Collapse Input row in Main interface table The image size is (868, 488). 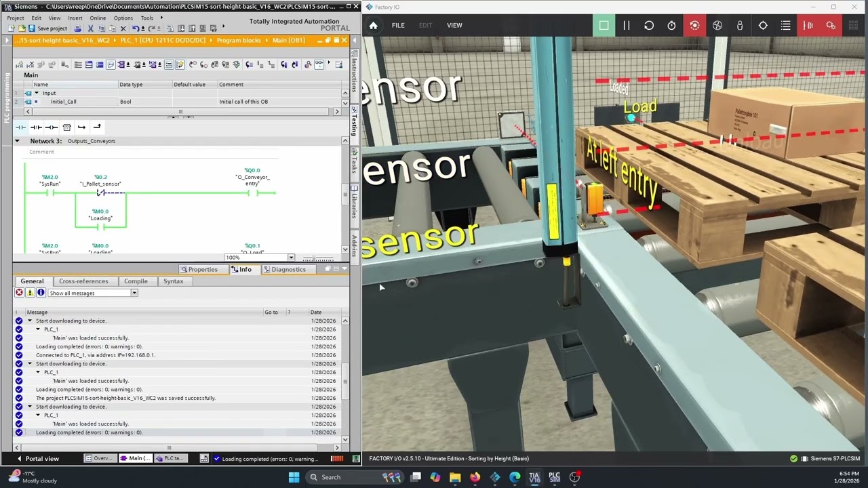click(37, 93)
